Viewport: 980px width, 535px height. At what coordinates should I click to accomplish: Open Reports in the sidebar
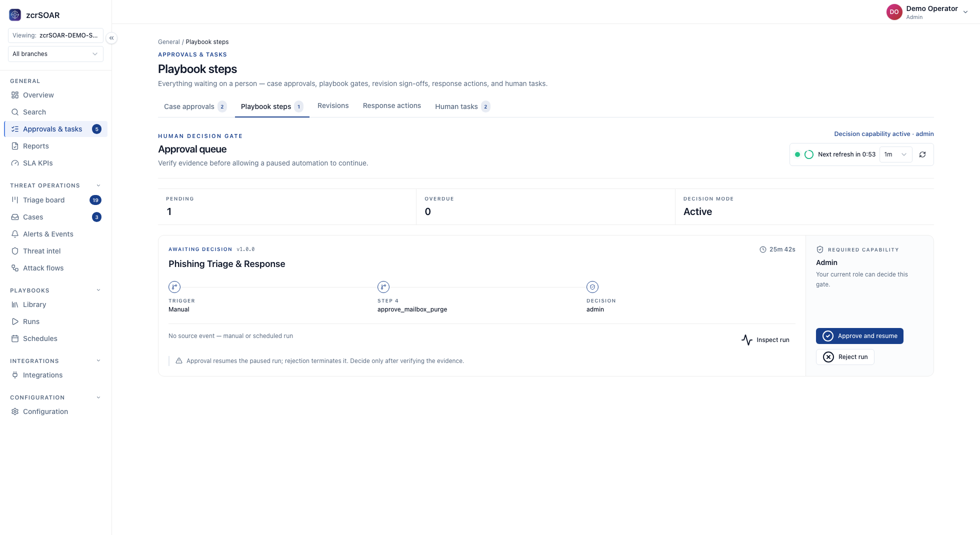tap(55, 146)
